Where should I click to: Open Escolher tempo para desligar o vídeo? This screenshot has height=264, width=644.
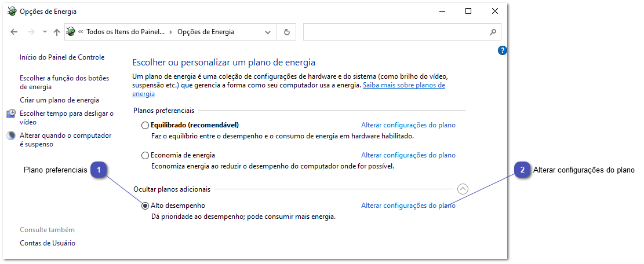click(x=67, y=118)
